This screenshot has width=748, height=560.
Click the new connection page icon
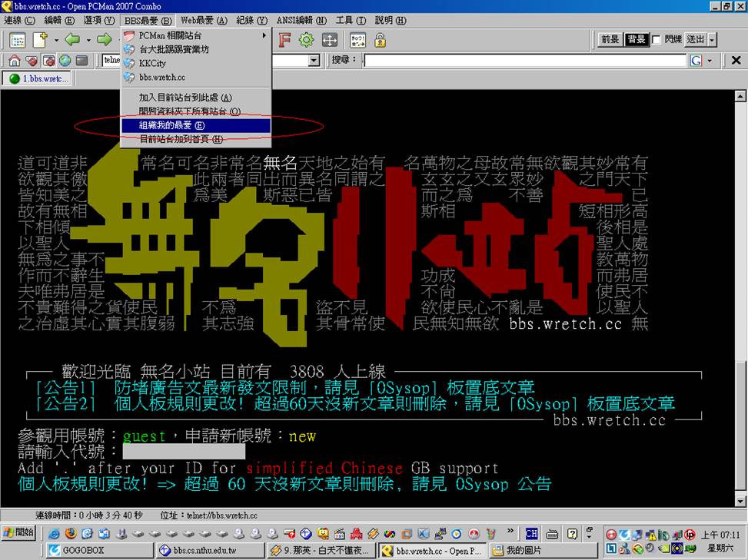point(40,39)
